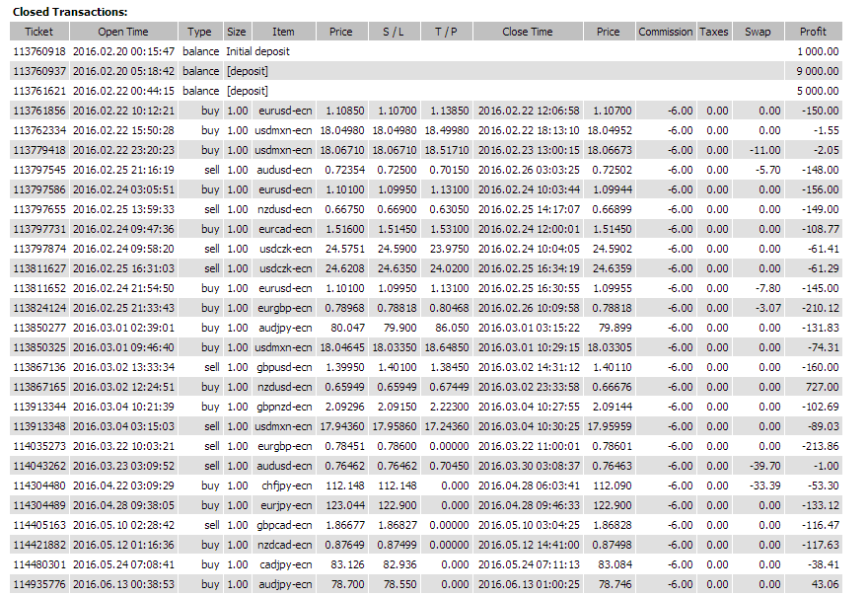This screenshot has height=597, width=868.
Task: Click profit value 43.06
Action: (x=825, y=584)
